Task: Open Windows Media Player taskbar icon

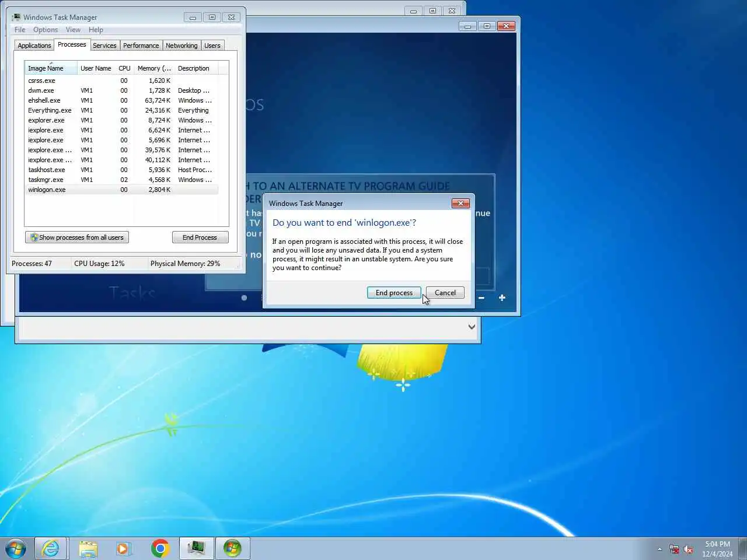Action: pos(123,548)
